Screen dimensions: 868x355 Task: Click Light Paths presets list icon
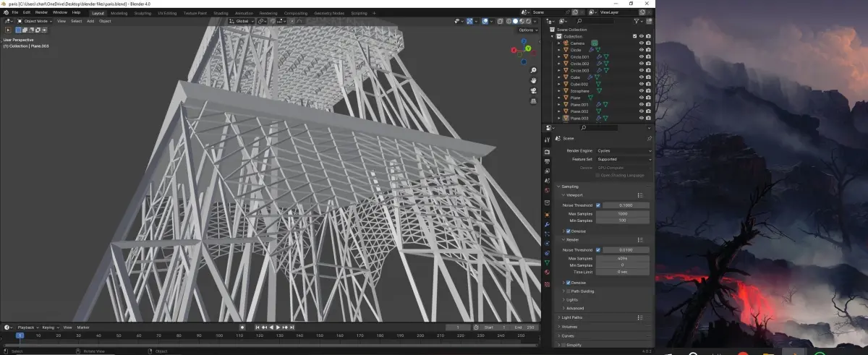(640, 317)
